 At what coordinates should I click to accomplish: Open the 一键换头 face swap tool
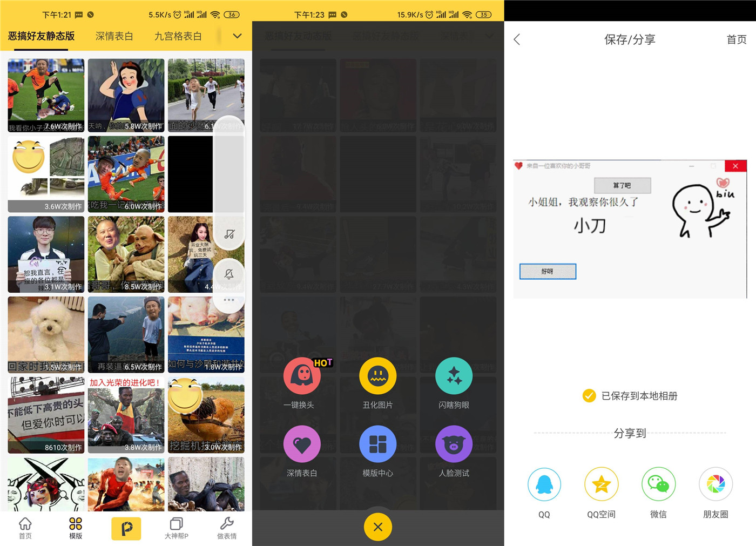tap(301, 376)
